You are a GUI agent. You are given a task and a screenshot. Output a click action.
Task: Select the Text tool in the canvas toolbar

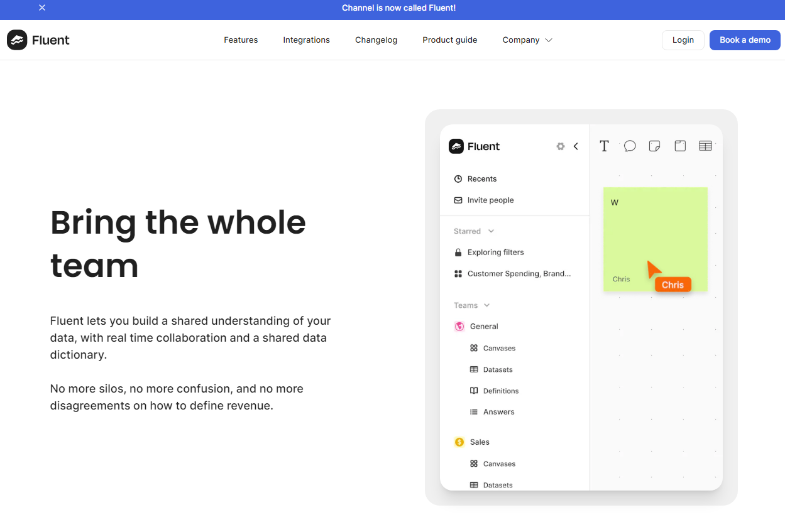coord(604,146)
